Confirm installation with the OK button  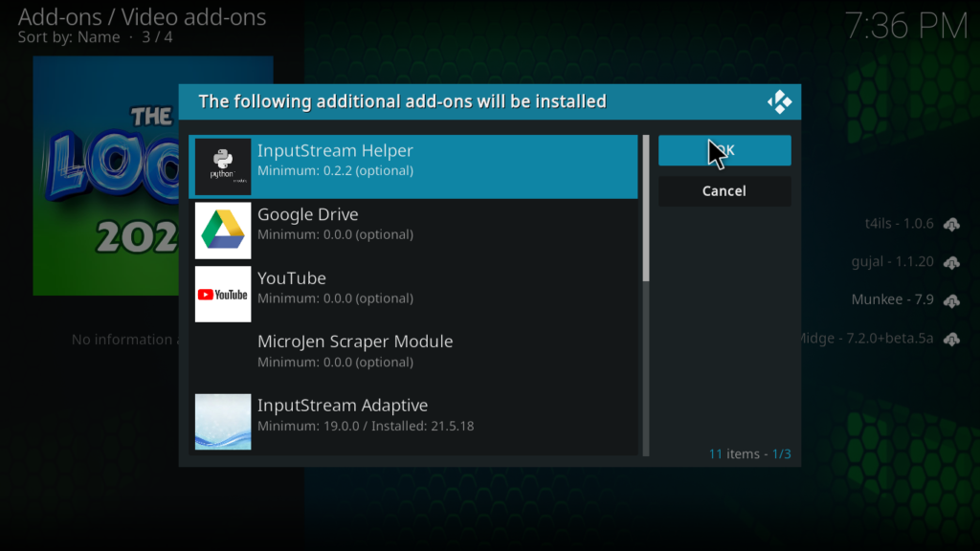coord(724,150)
